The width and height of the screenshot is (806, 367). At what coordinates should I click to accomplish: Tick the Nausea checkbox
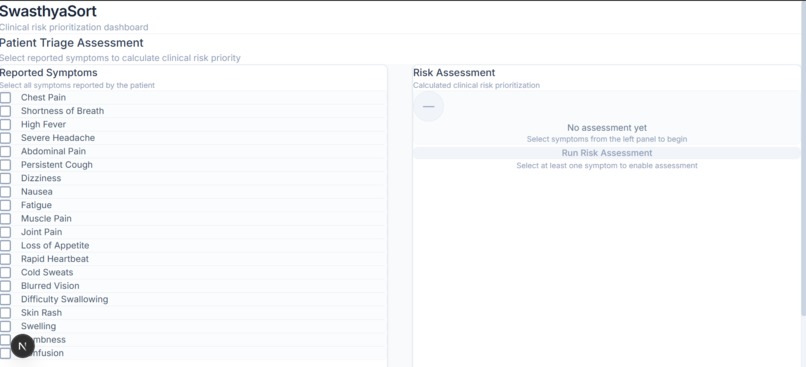pyautogui.click(x=5, y=192)
